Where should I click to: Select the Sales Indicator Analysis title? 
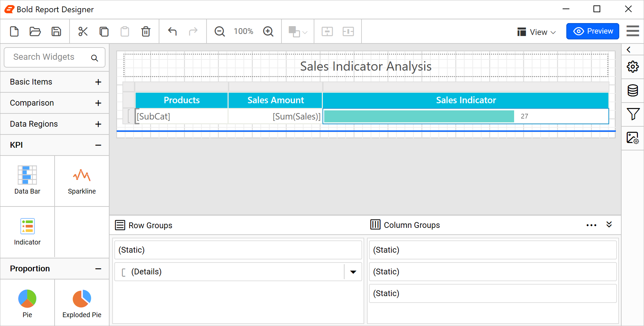click(366, 66)
